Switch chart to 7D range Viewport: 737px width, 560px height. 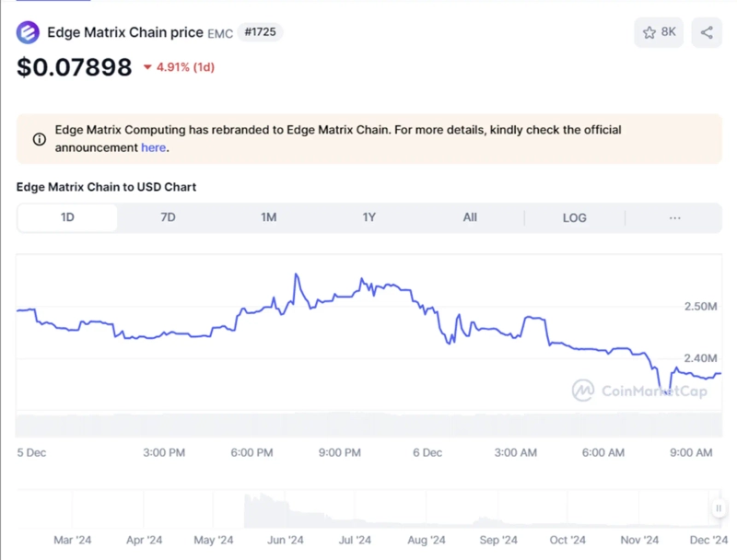tap(168, 217)
